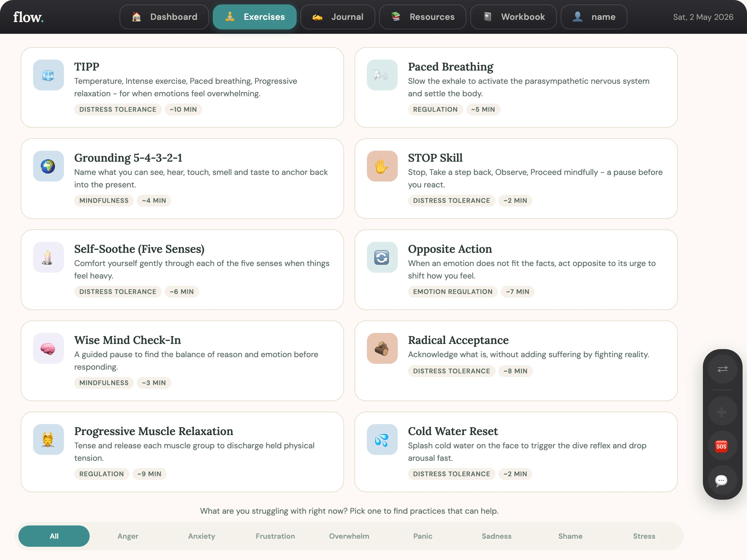Click the Opposite Action arrows icon

pos(382,257)
